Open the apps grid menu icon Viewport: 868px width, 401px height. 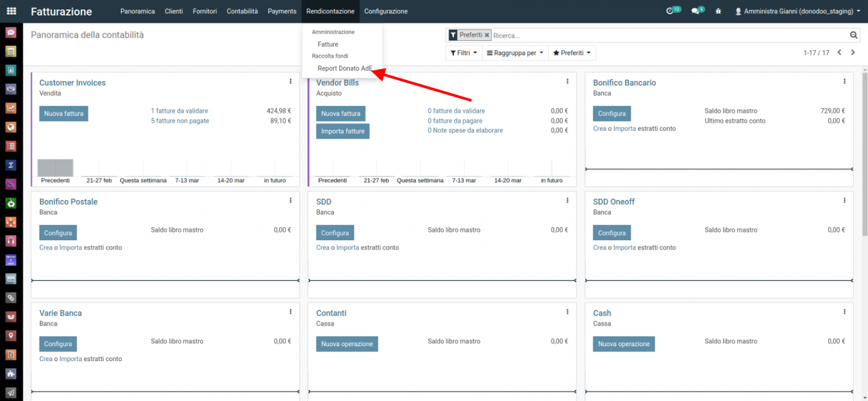coord(11,11)
